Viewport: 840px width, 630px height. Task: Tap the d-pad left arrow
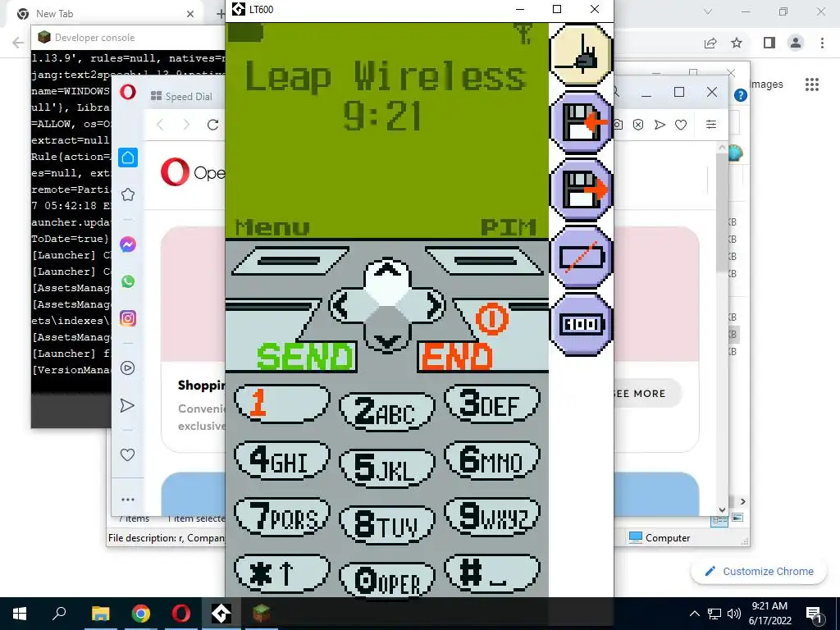(345, 306)
